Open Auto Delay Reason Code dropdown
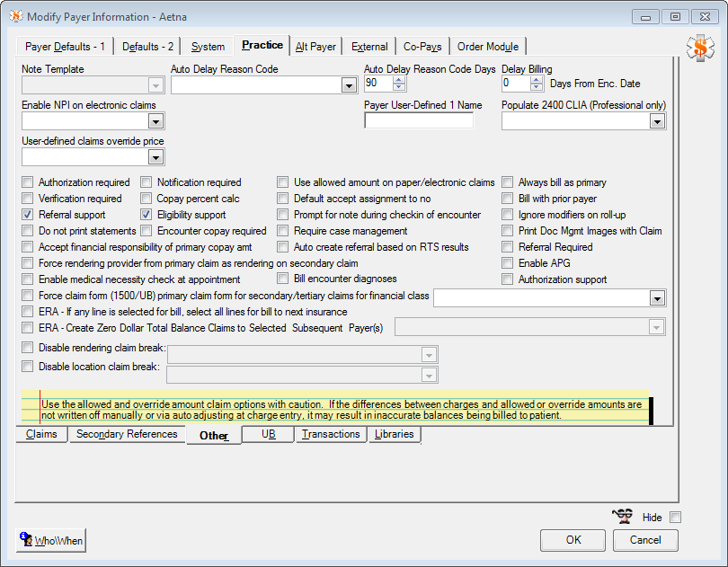Screen dimensions: 728x567 (349, 85)
